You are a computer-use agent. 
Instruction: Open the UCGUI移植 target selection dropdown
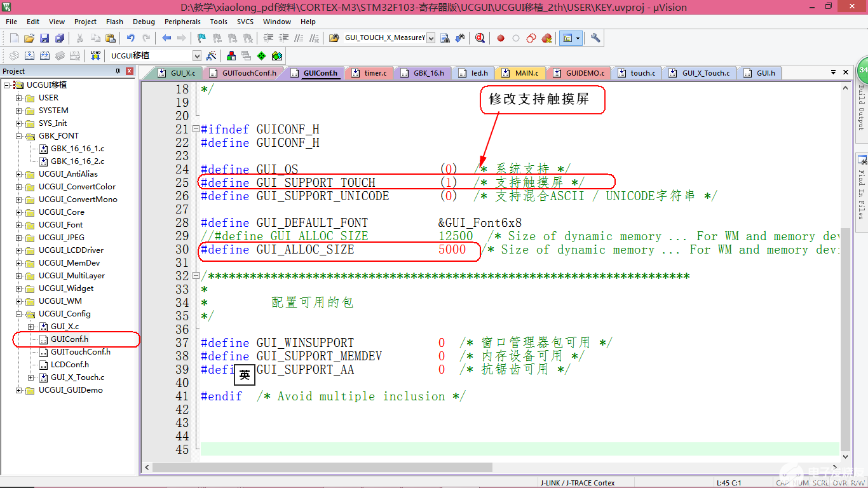(197, 56)
